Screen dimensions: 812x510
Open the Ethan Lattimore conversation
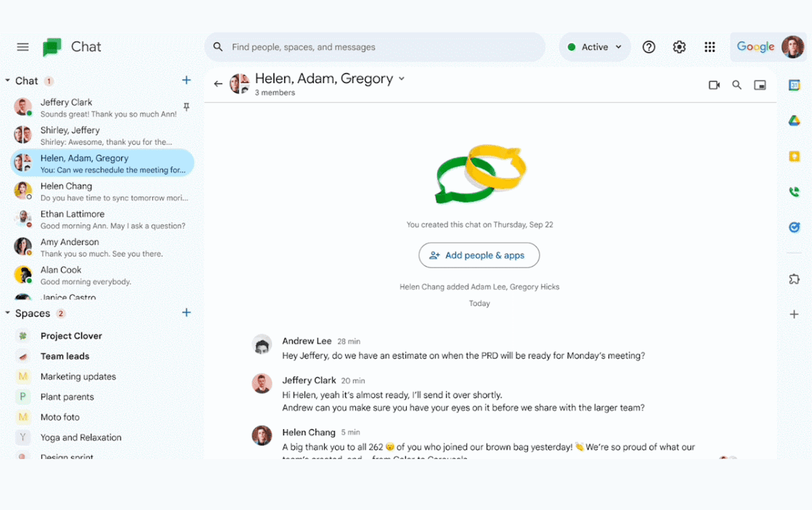tap(102, 219)
